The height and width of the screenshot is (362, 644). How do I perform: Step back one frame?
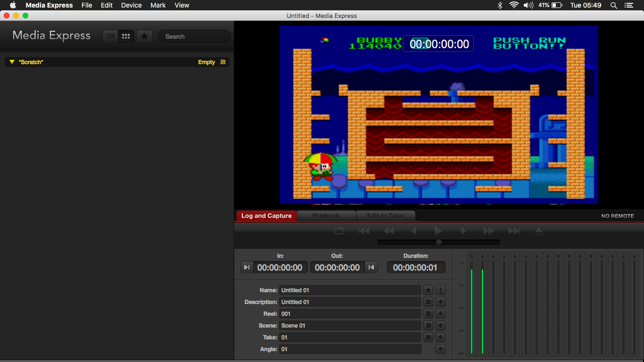tap(414, 230)
